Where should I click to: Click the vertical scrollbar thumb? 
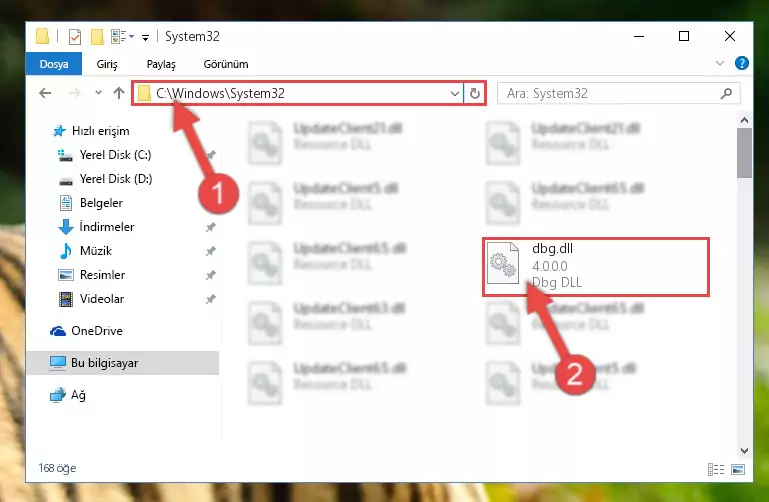coord(744,153)
